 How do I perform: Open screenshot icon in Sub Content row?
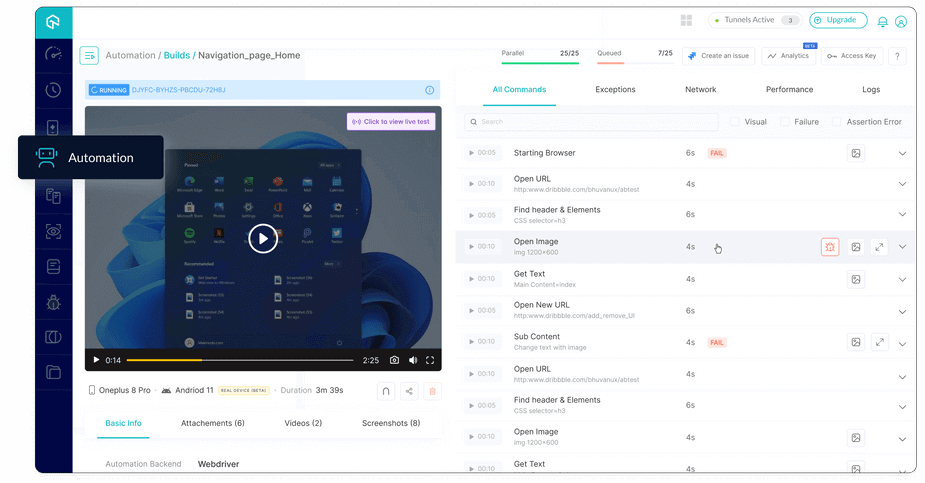856,342
